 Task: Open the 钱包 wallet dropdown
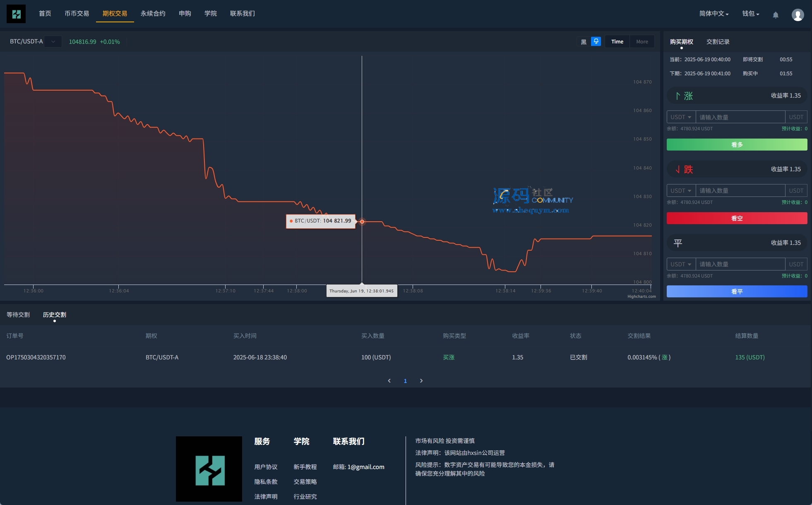750,14
